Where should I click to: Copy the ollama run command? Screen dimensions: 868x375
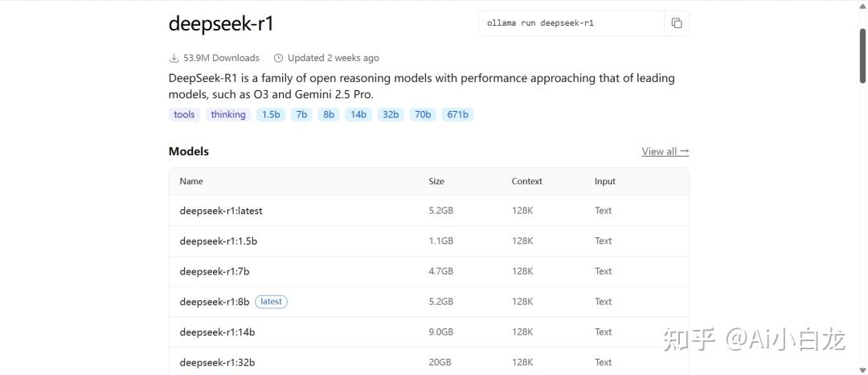(x=676, y=23)
